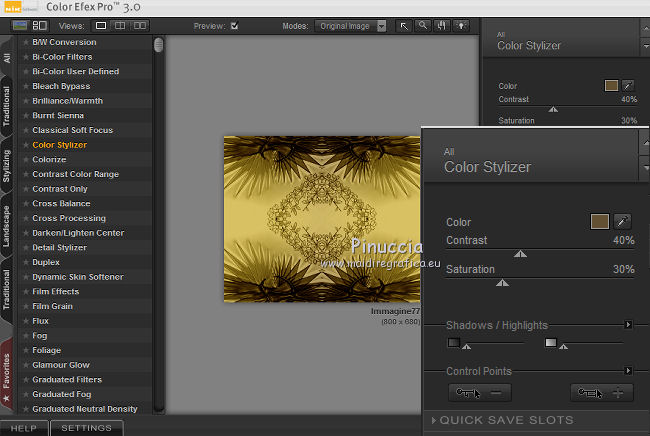Mark B/W Conversion as favorite with its star
650x436 pixels.
click(x=26, y=42)
